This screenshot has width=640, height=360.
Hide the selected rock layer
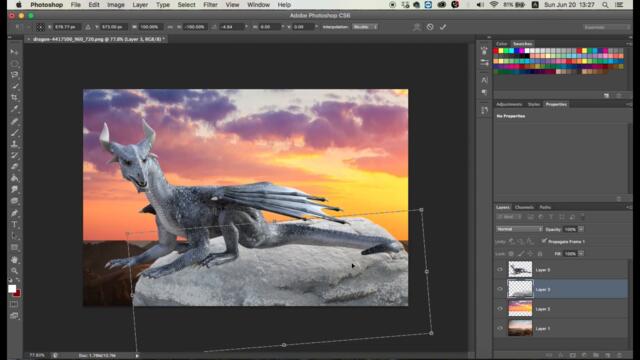point(500,289)
